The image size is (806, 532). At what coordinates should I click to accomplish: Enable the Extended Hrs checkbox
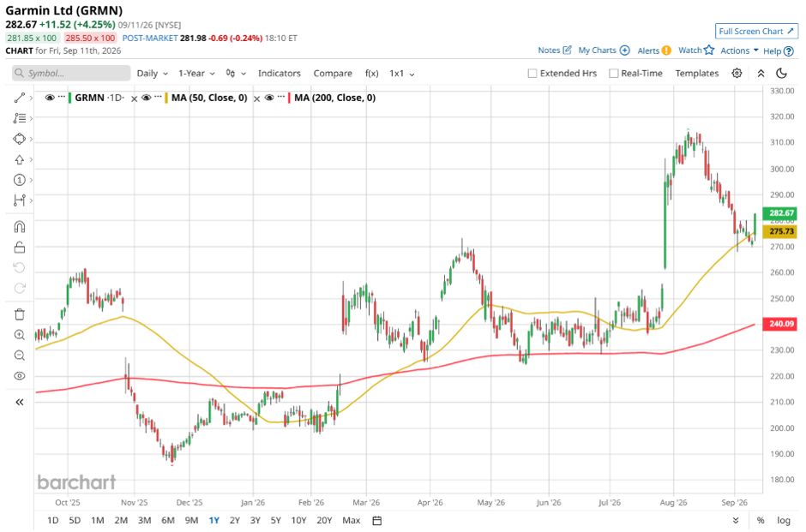click(532, 74)
